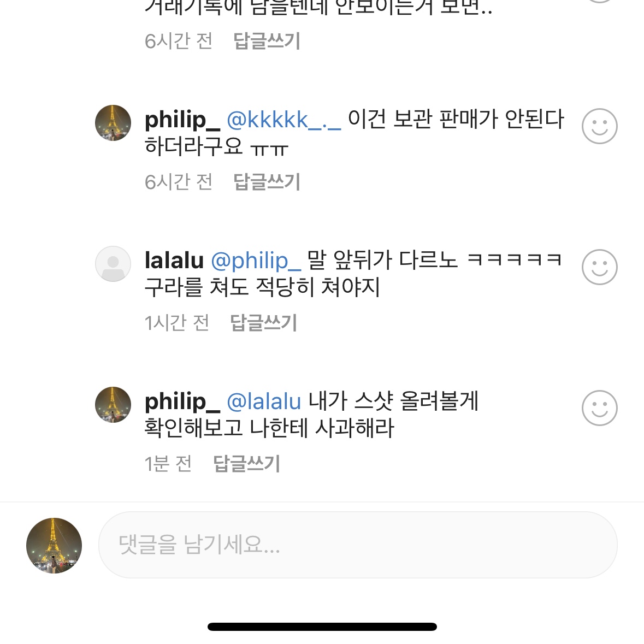Tap philip_ username on the 스샷 comment

pos(182,402)
